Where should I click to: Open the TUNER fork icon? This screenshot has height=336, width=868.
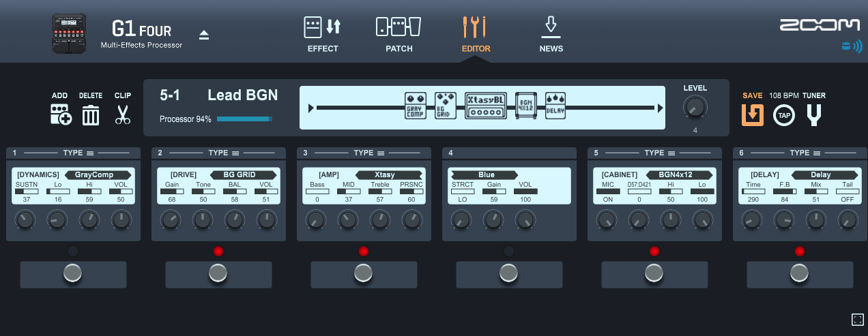click(813, 116)
